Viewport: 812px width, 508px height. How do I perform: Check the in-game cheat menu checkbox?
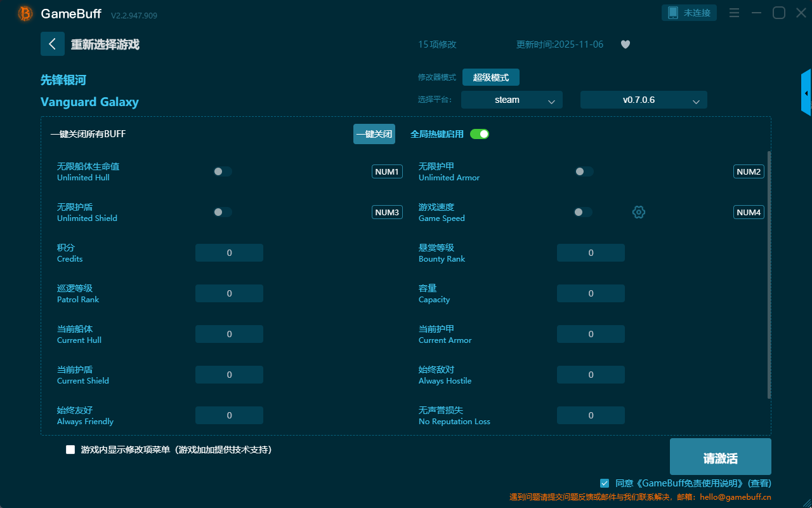[x=70, y=450]
